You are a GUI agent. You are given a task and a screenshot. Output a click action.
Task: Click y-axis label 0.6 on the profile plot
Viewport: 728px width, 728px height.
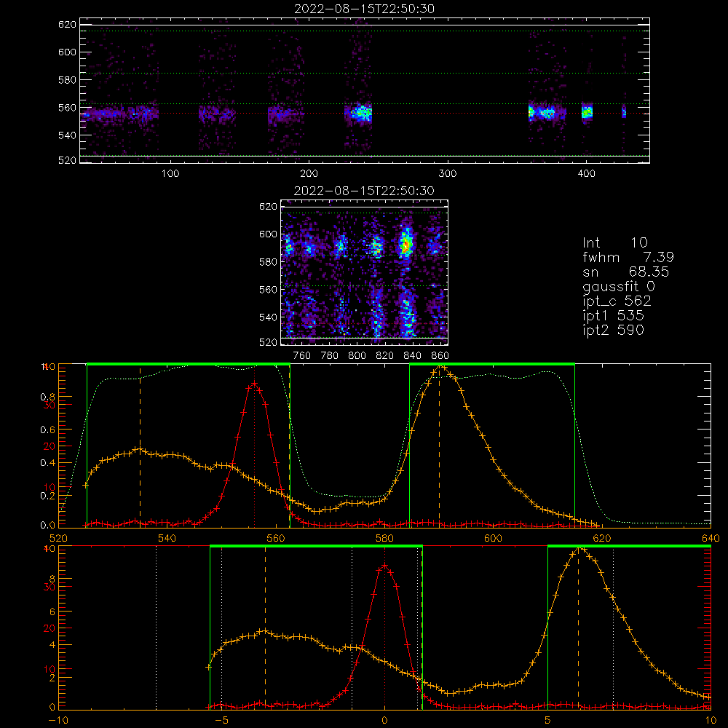(47, 430)
